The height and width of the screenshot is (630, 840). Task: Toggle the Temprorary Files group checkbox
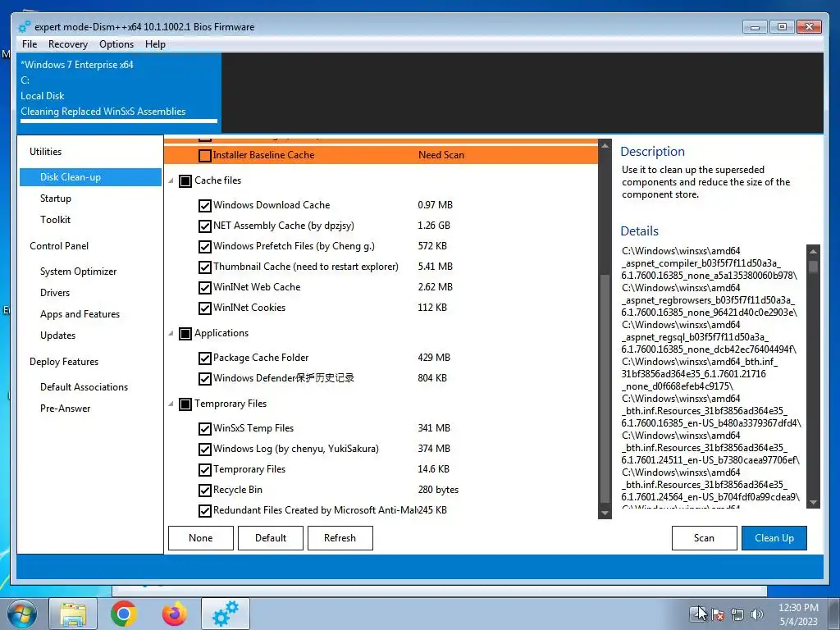(185, 404)
